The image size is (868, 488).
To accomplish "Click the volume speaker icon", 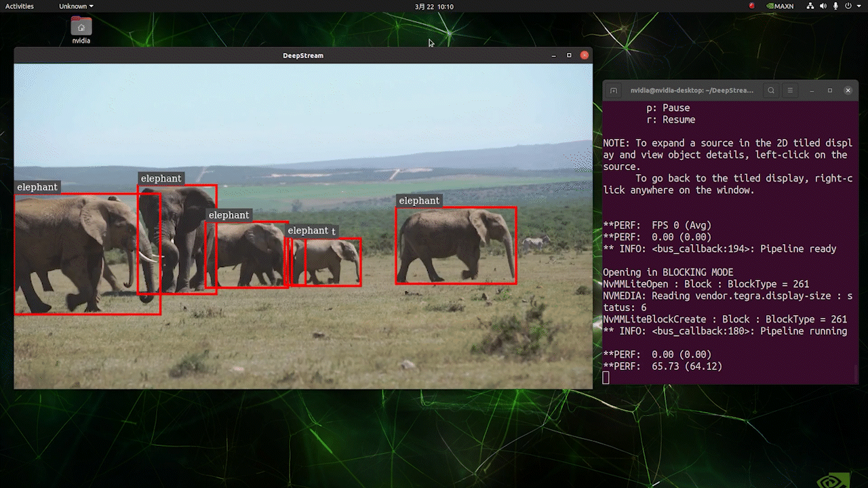I will pyautogui.click(x=823, y=6).
